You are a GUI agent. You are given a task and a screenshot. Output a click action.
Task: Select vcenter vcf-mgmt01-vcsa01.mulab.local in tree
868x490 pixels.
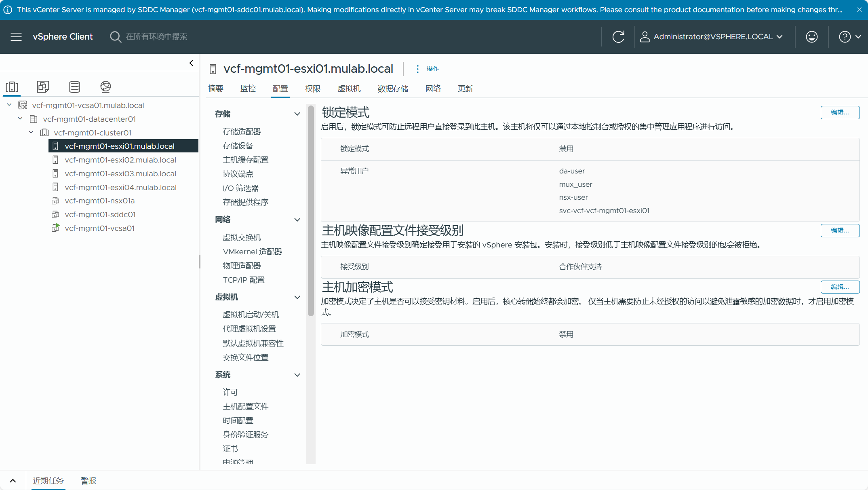pyautogui.click(x=88, y=106)
